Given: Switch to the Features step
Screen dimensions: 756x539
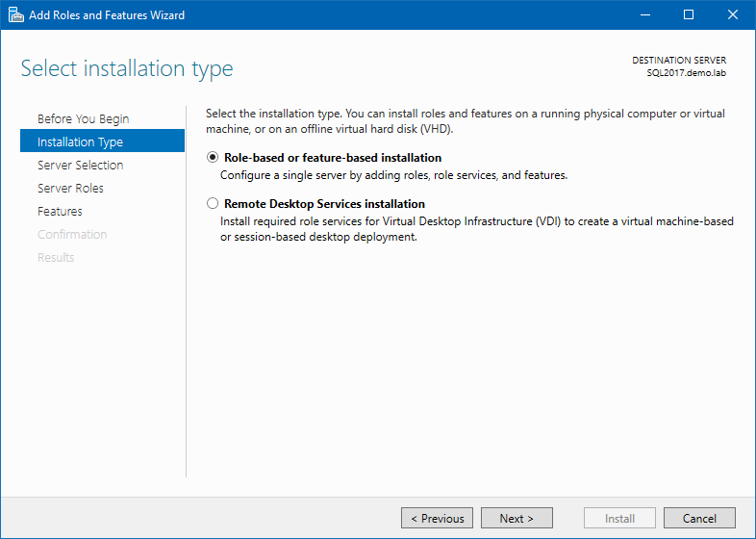Looking at the screenshot, I should click(60, 212).
